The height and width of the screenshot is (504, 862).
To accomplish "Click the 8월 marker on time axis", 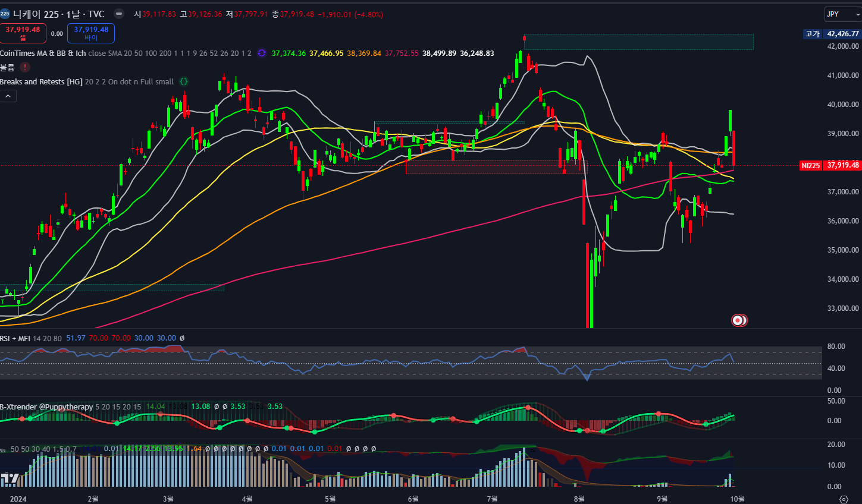I will coord(579,499).
